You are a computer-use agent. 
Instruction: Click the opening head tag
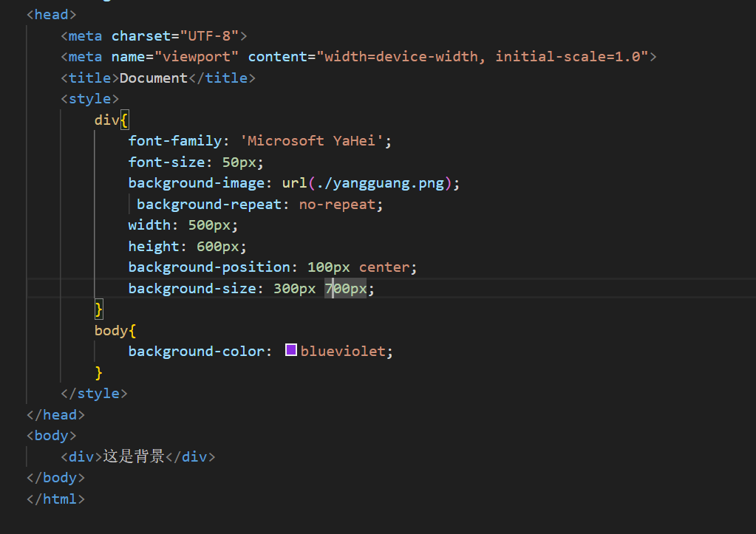[52, 15]
